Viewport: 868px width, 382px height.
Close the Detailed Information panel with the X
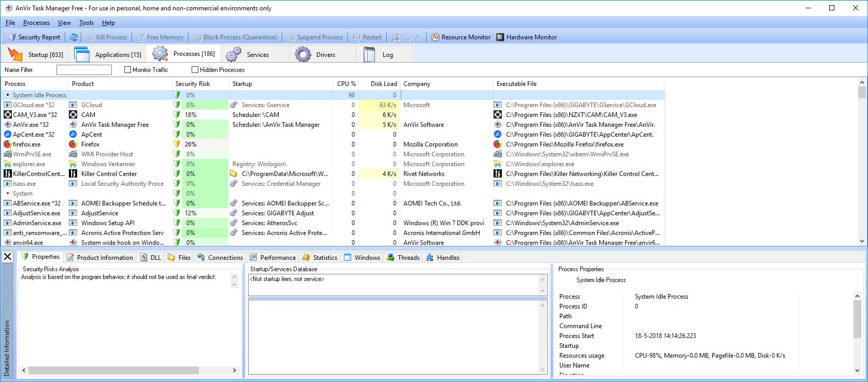click(7, 257)
